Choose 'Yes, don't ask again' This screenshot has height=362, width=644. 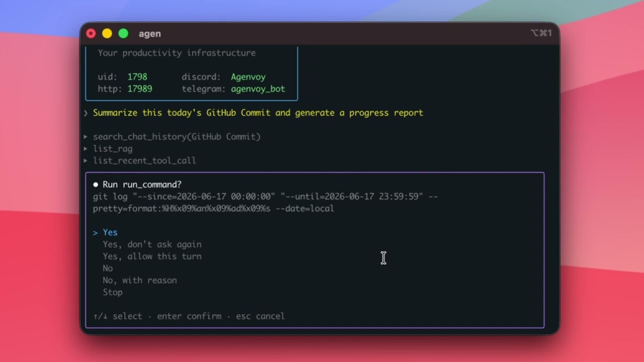pos(152,244)
